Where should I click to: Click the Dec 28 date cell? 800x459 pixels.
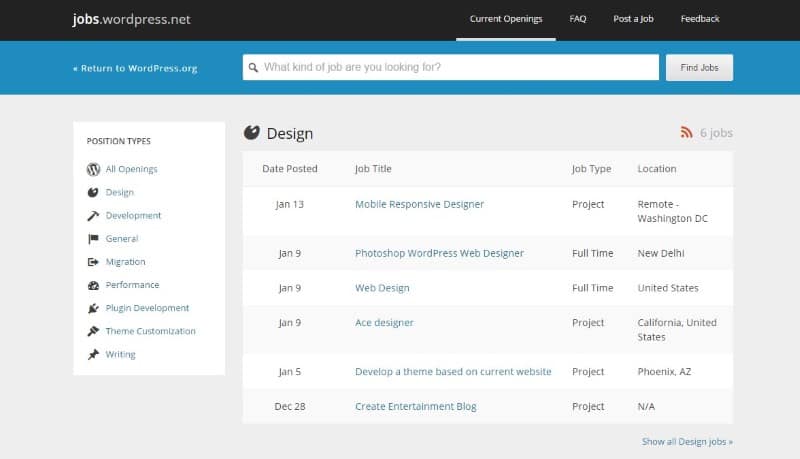click(x=290, y=406)
